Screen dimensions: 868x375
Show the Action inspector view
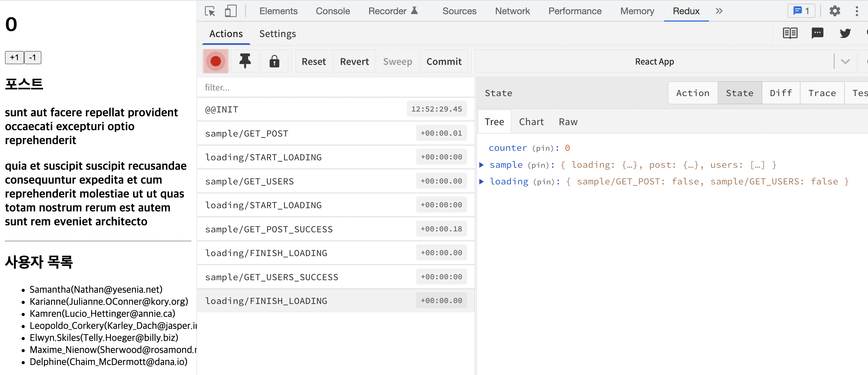[x=692, y=93]
